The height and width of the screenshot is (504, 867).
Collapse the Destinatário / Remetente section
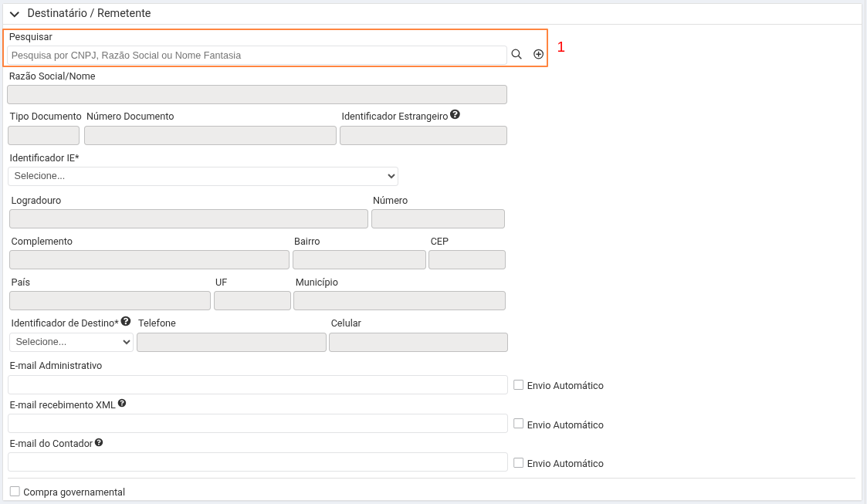15,14
